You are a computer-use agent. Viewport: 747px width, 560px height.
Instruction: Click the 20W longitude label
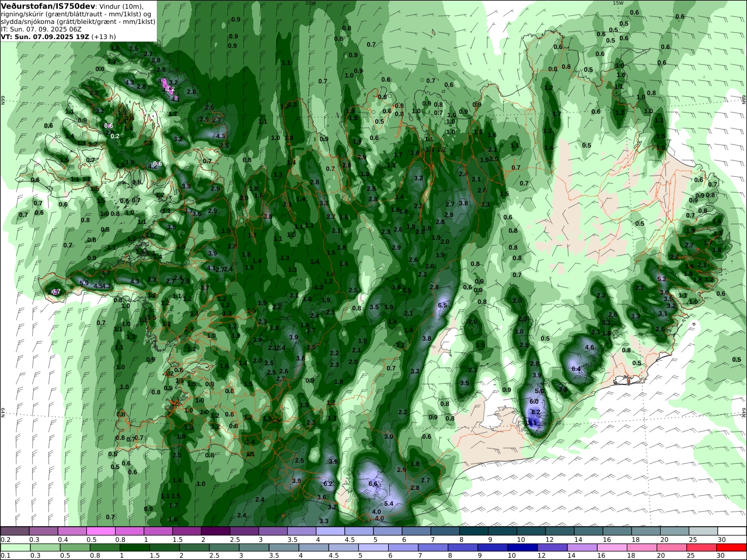click(310, 3)
